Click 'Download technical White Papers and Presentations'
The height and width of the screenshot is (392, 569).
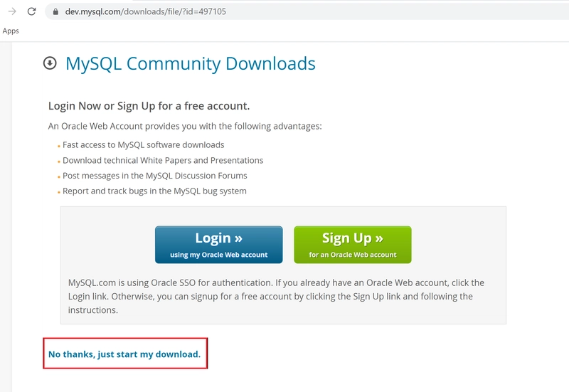(x=163, y=161)
